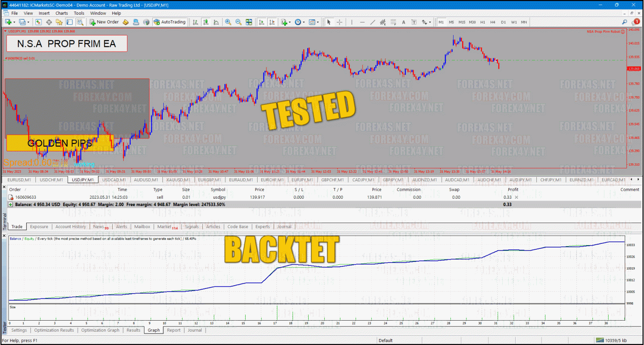This screenshot has width=644, height=345.
Task: Close the open order 160609633
Action: point(516,197)
